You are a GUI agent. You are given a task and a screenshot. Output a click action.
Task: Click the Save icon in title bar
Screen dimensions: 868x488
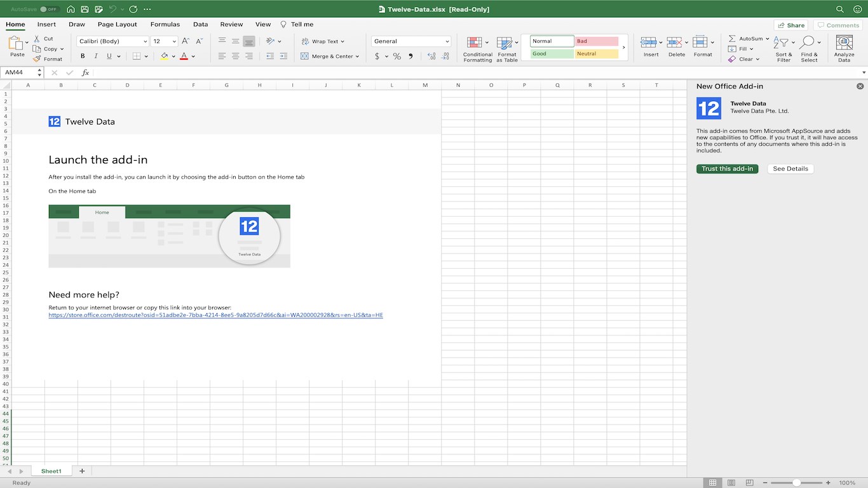[84, 10]
